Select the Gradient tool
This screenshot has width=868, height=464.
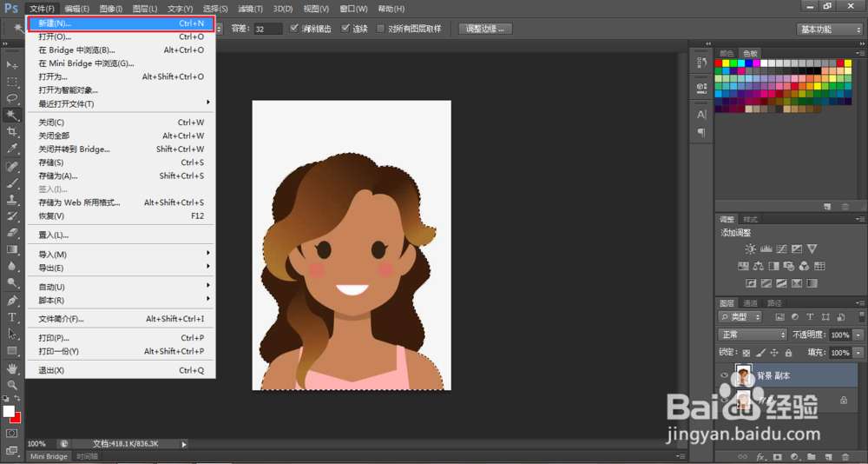(x=11, y=249)
